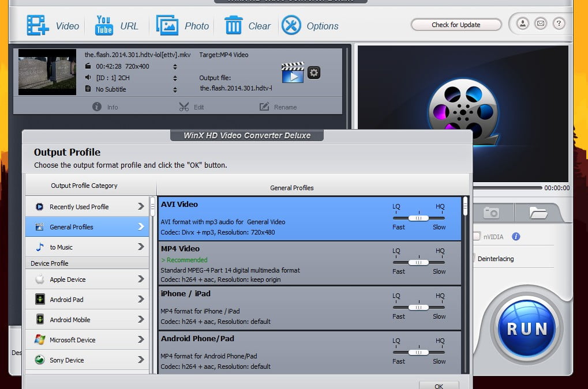Open the Photo slideshow maker

pyautogui.click(x=182, y=25)
